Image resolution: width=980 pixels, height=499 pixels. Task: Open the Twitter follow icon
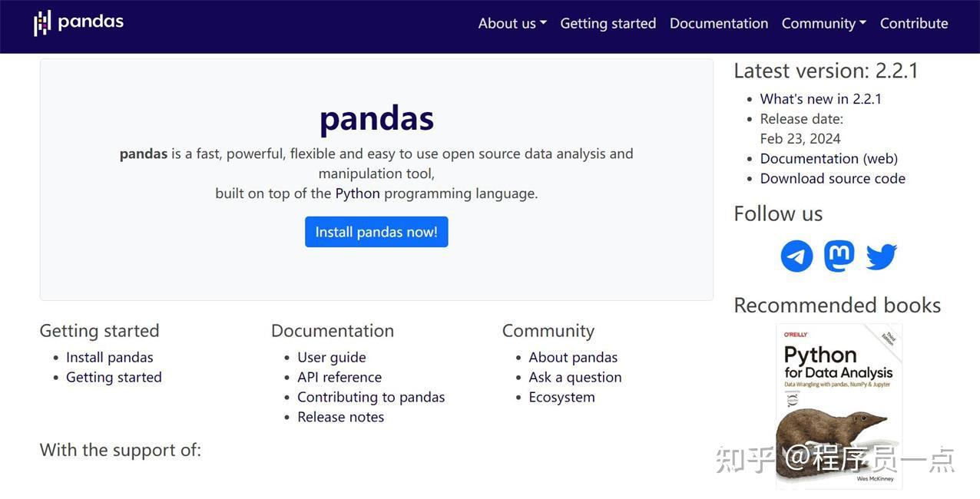point(881,256)
